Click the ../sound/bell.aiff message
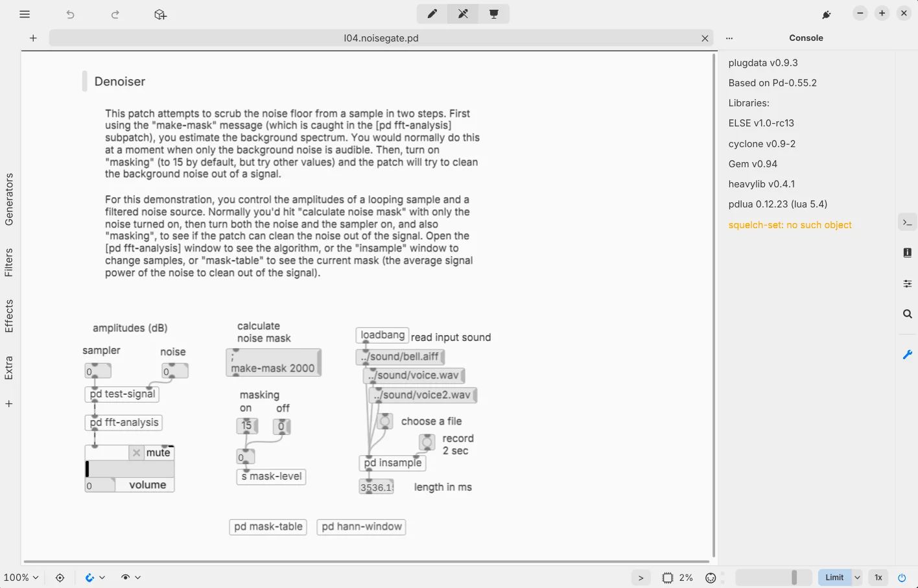The image size is (918, 588). click(400, 357)
